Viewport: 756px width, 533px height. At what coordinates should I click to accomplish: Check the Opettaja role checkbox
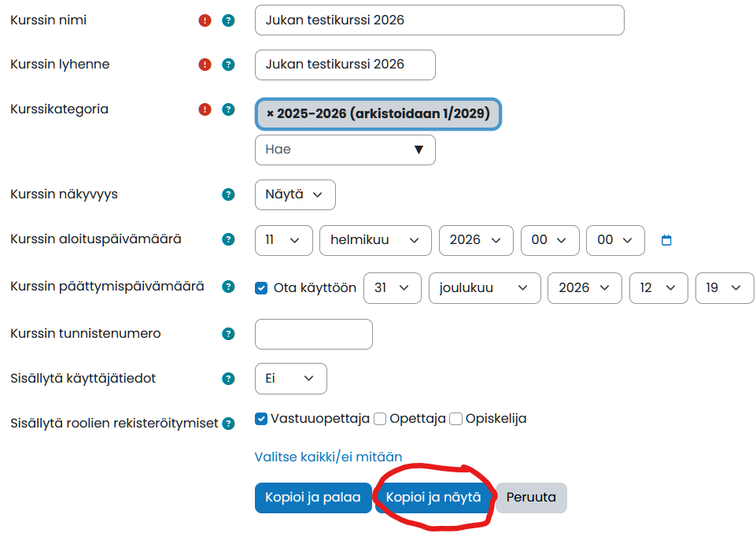click(x=380, y=419)
